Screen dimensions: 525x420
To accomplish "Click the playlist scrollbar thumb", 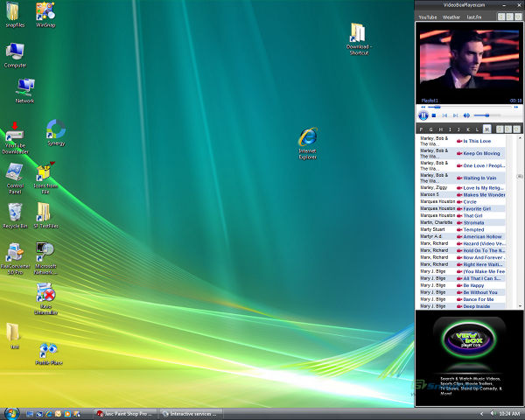I will 520,177.
